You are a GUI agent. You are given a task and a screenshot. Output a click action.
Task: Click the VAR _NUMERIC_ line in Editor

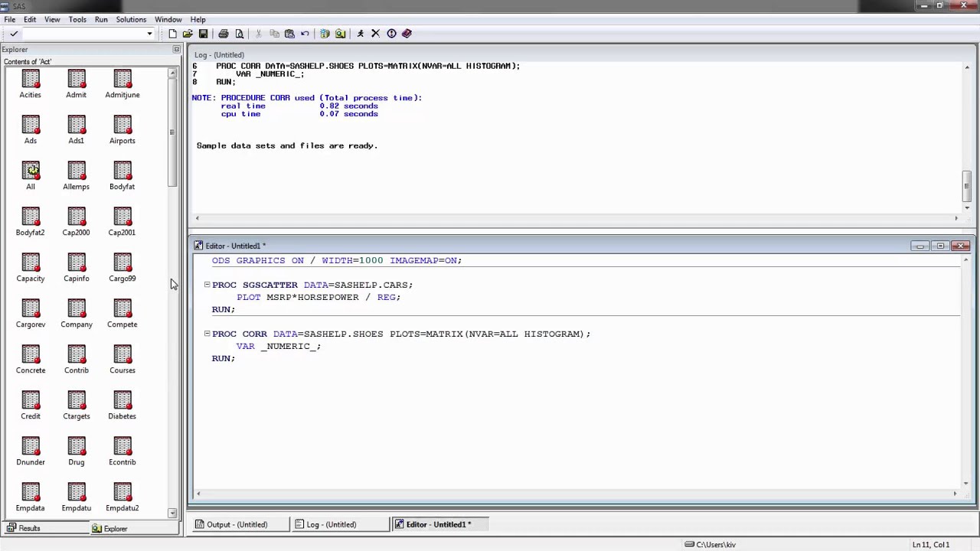click(279, 346)
